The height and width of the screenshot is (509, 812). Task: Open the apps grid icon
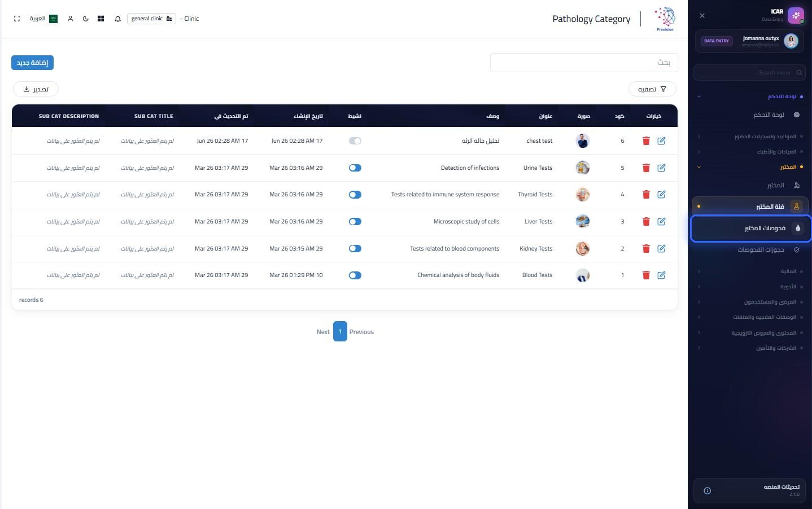tap(101, 19)
